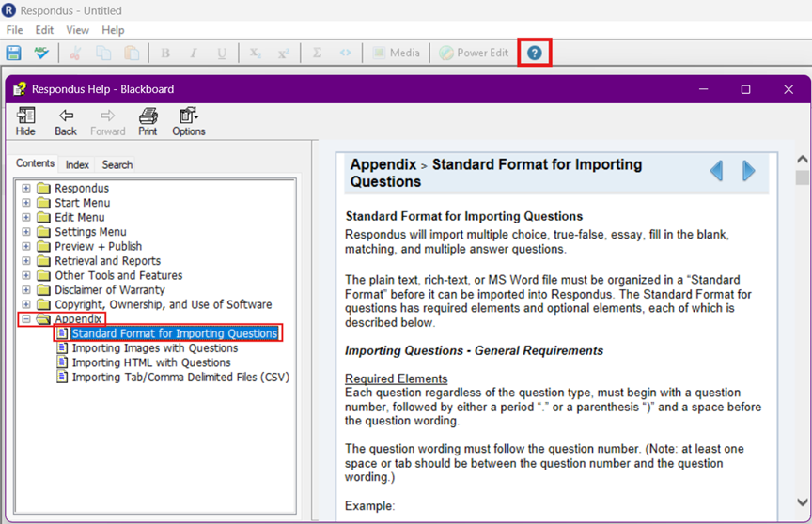Open the equation editor Sigma icon
This screenshot has width=812, height=524.
point(317,53)
